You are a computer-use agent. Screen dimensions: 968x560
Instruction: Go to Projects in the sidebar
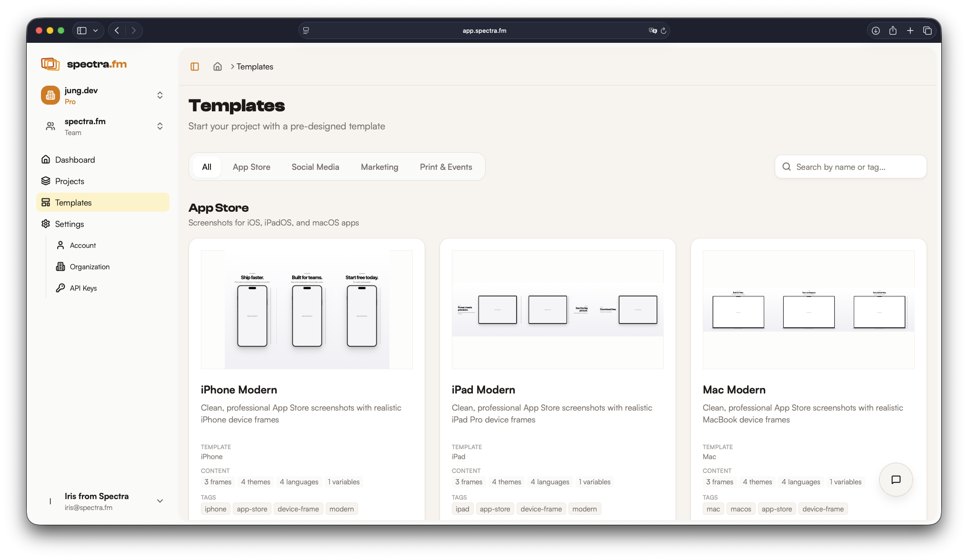click(70, 181)
